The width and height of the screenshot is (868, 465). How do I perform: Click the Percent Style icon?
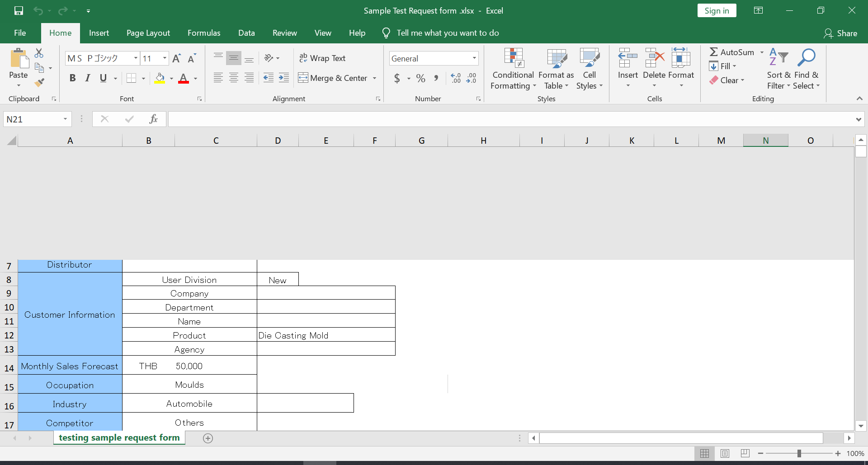420,78
